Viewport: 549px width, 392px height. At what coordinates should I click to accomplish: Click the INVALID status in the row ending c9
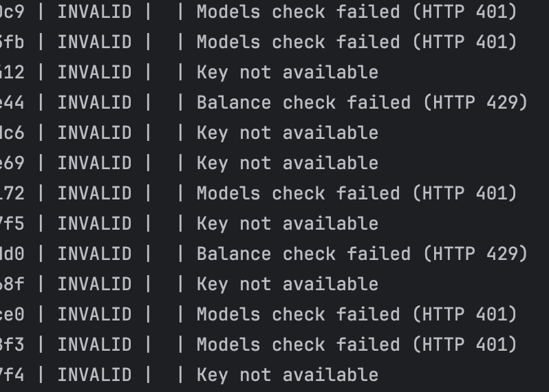click(94, 12)
